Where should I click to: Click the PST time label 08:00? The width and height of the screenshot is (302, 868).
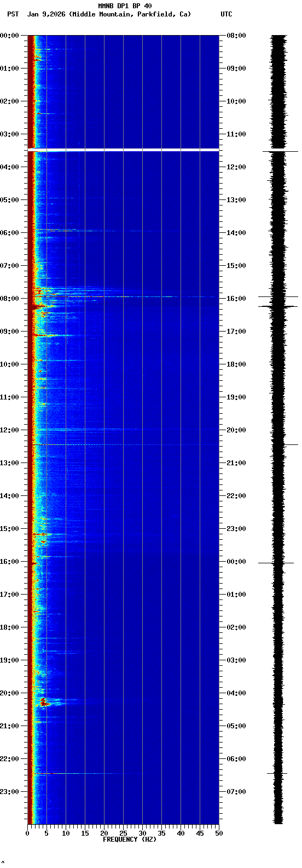(10, 299)
